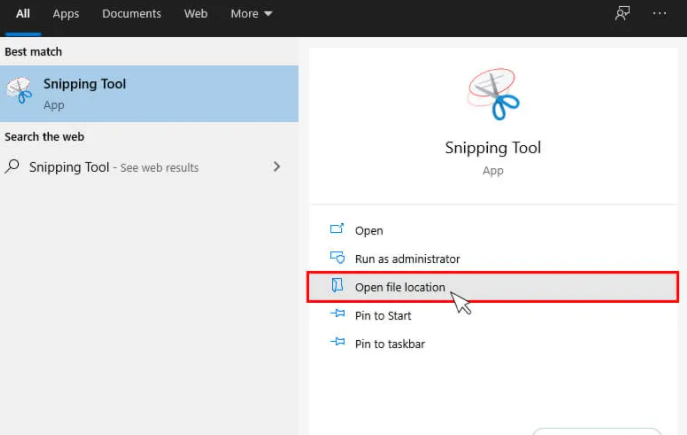Switch to the Apps tab

point(66,14)
